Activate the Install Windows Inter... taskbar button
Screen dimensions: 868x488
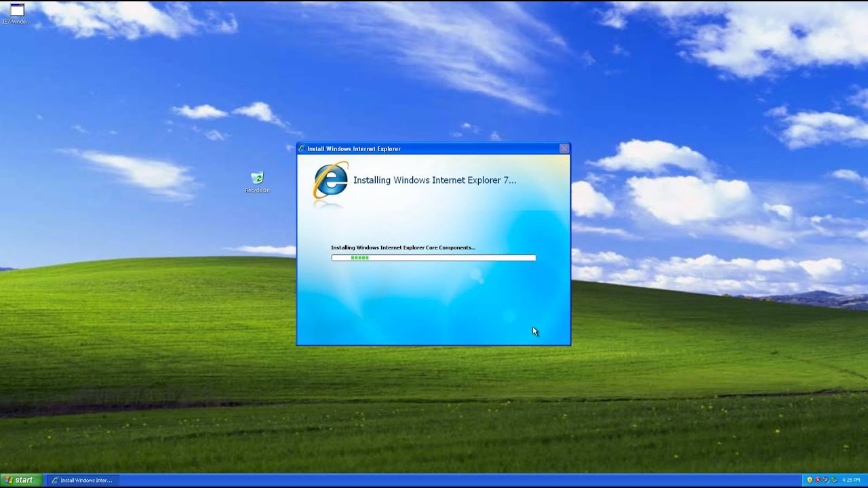click(83, 481)
